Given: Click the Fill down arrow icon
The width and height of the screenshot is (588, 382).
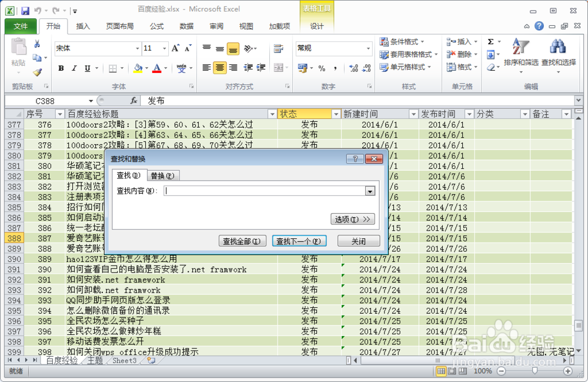Looking at the screenshot, I should pyautogui.click(x=490, y=55).
